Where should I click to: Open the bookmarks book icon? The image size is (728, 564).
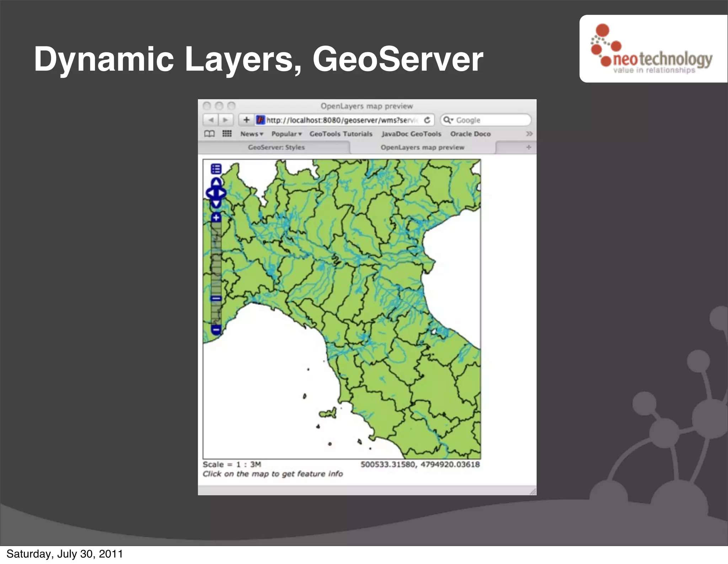pos(209,134)
